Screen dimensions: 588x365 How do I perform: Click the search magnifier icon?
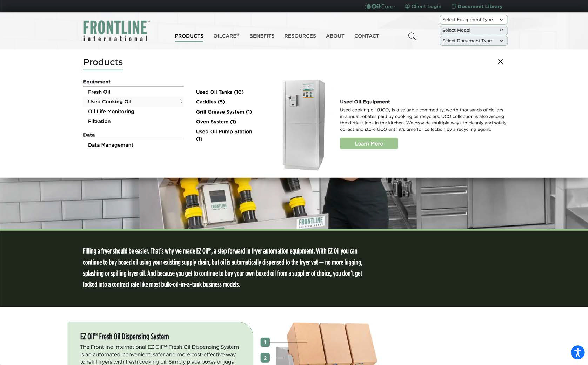point(412,36)
